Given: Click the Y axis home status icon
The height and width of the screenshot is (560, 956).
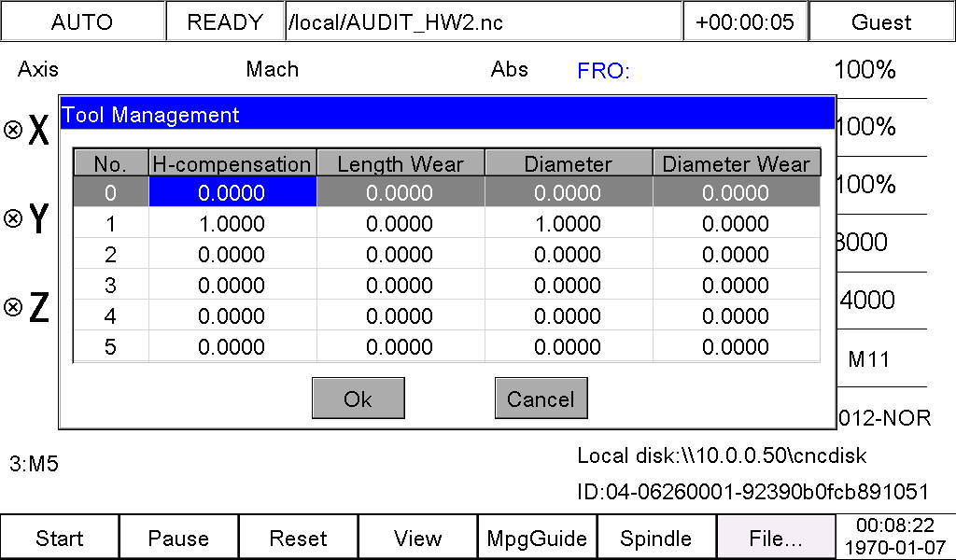Looking at the screenshot, I should [x=13, y=217].
